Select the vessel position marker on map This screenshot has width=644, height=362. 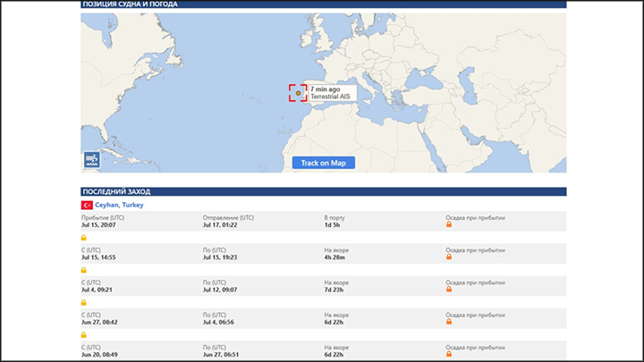(x=298, y=93)
